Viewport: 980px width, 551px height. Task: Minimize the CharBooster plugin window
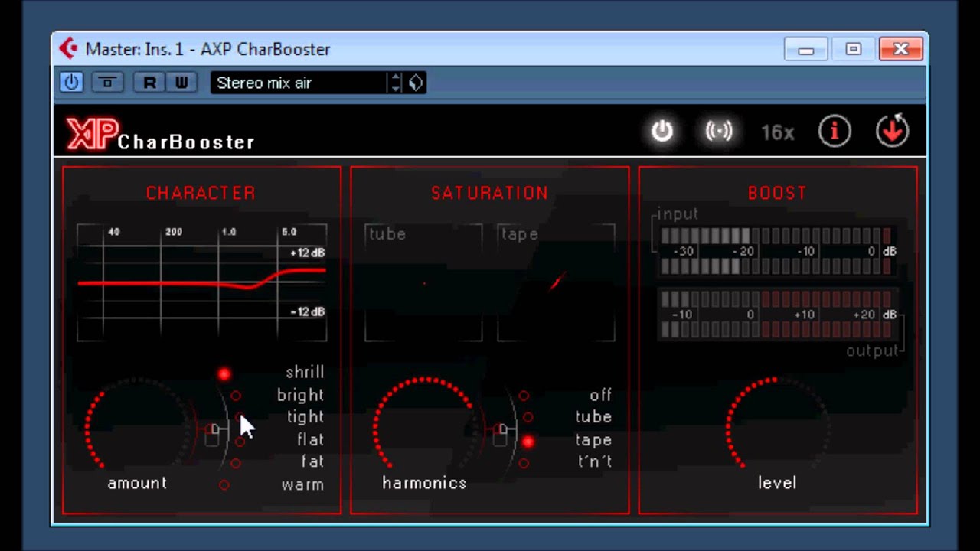[x=805, y=50]
